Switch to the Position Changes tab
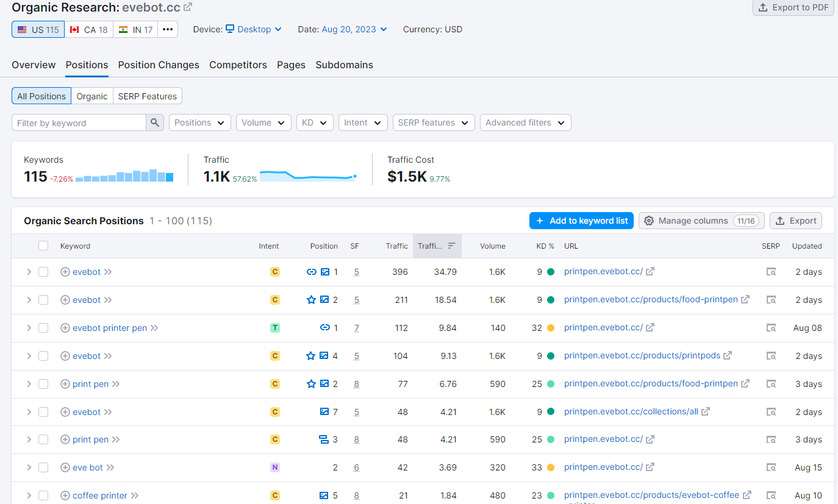Screen dimensions: 838x504 [x=159, y=65]
